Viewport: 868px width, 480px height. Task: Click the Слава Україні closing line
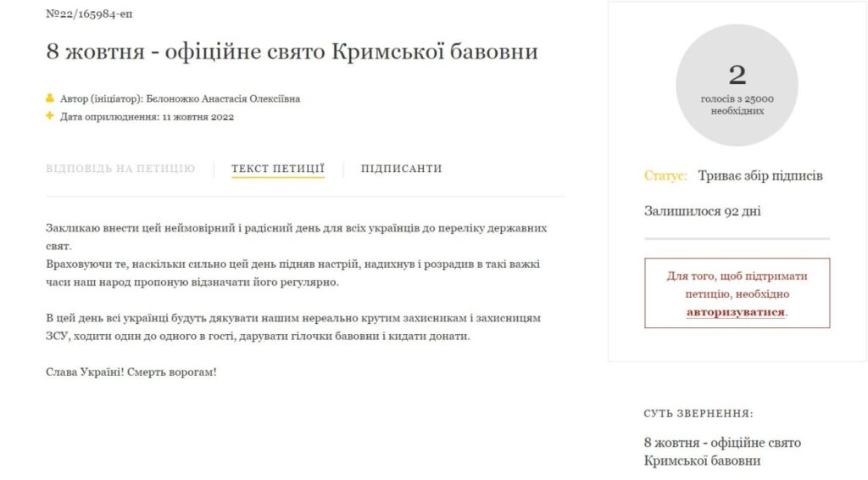(x=131, y=372)
